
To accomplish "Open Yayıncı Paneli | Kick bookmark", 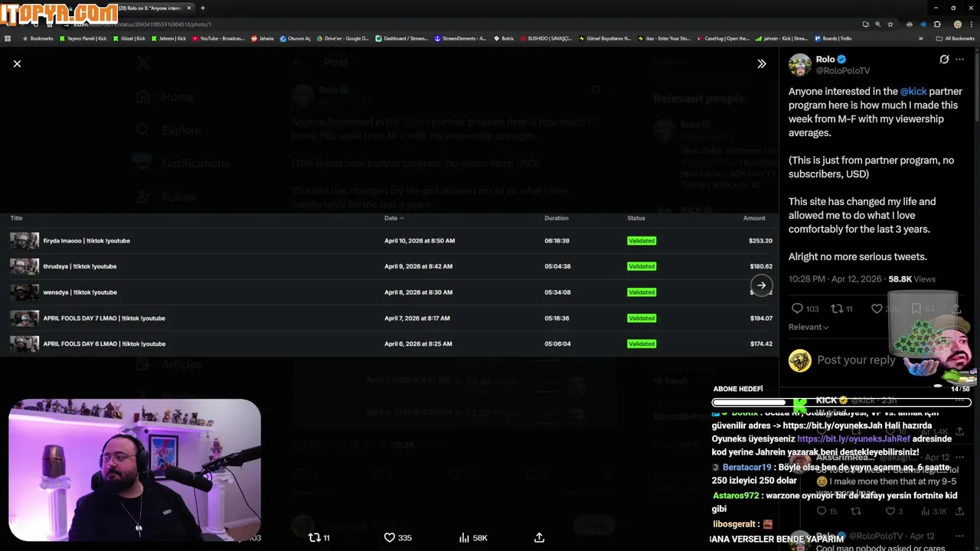I will point(83,38).
